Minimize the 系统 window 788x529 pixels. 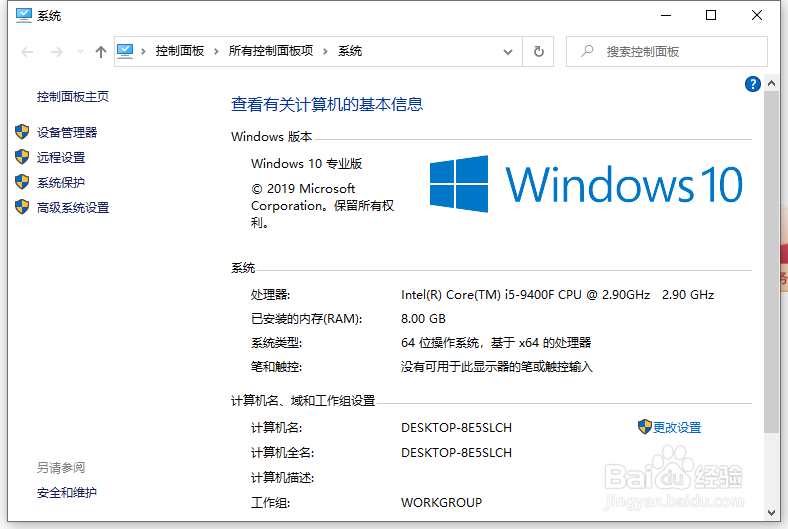[x=666, y=16]
